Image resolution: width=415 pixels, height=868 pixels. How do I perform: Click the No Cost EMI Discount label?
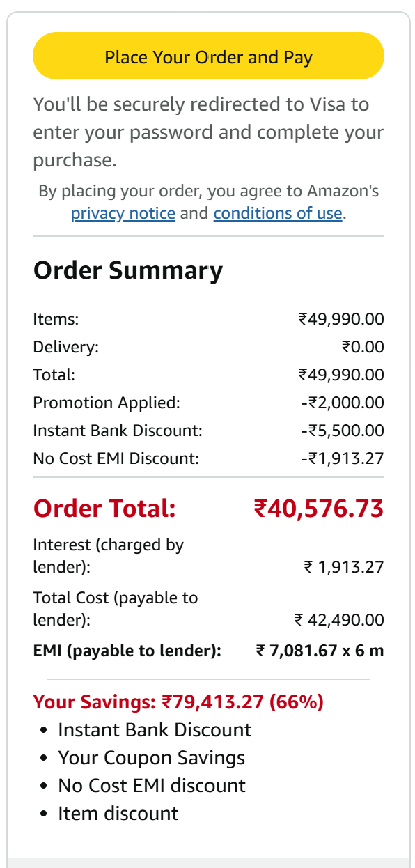116,458
